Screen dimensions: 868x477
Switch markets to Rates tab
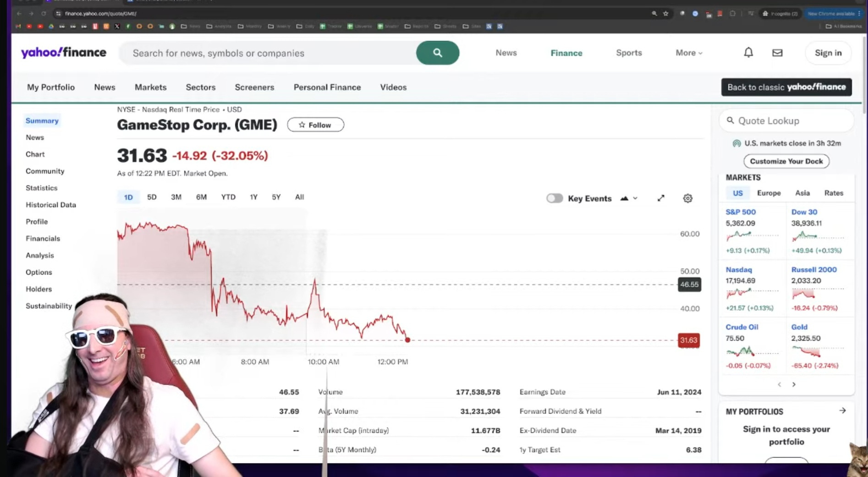[834, 193]
